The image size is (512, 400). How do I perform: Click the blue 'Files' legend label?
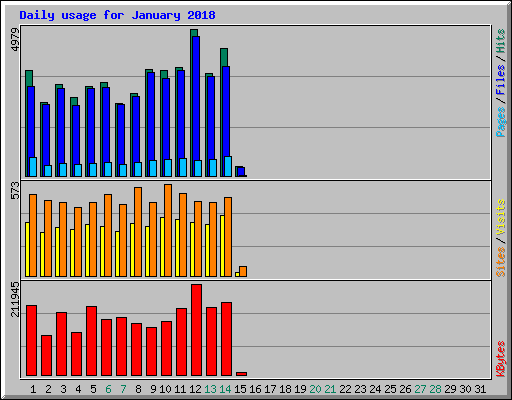pos(501,79)
